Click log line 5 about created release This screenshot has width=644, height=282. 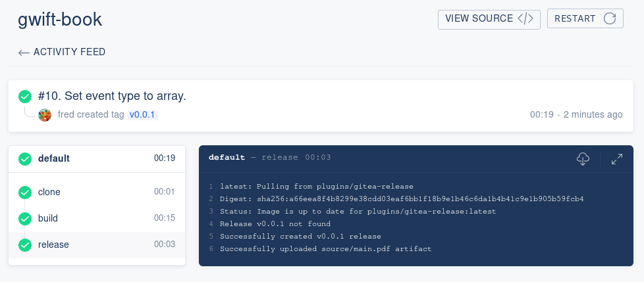300,237
